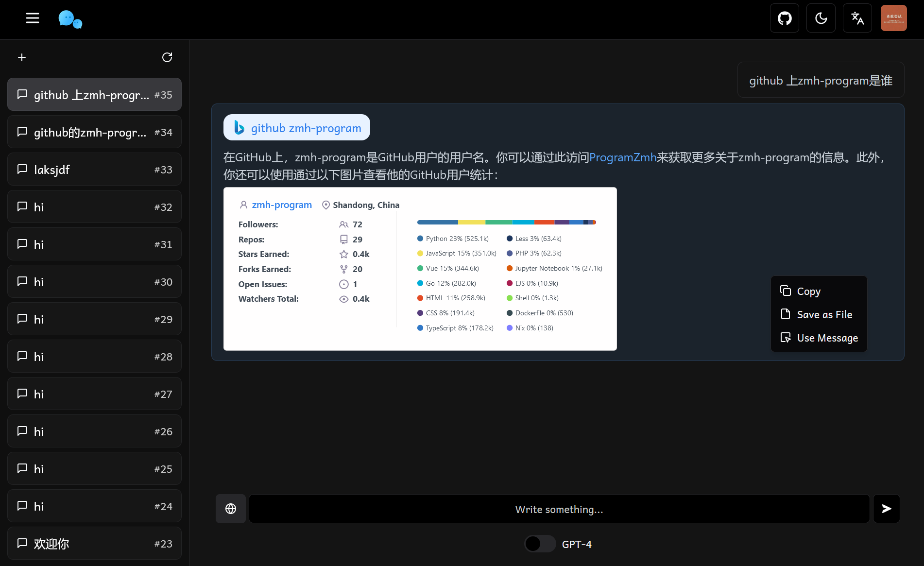The height and width of the screenshot is (566, 924).
Task: Focus the Write something... input box
Action: point(559,509)
